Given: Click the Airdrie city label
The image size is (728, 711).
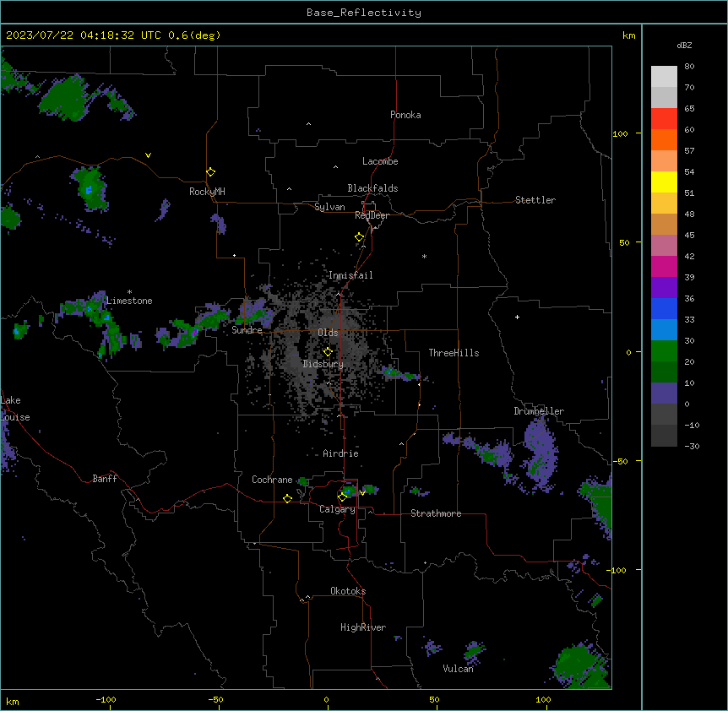Looking at the screenshot, I should (341, 453).
